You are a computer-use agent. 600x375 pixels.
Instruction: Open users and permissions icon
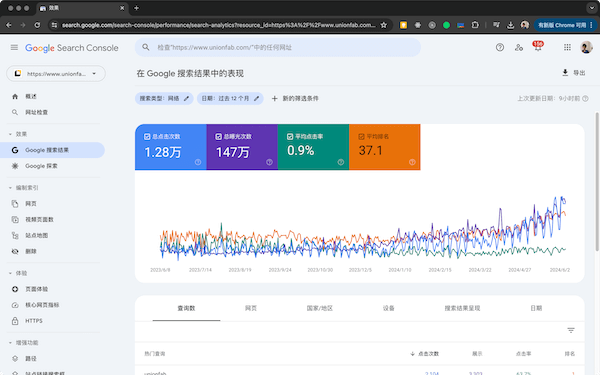(x=519, y=47)
